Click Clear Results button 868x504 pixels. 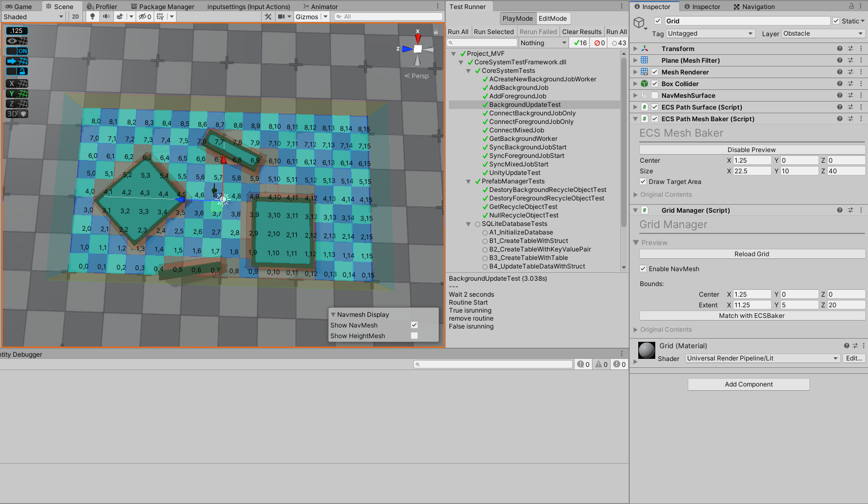tap(582, 31)
